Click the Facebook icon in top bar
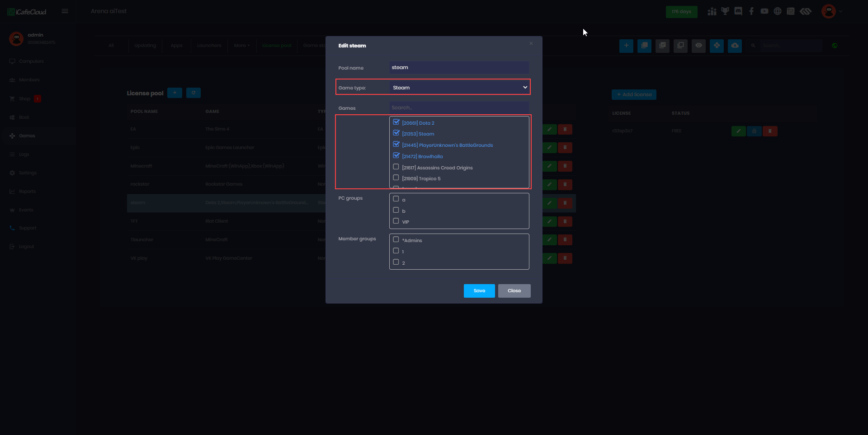This screenshot has width=868, height=435. coord(751,11)
